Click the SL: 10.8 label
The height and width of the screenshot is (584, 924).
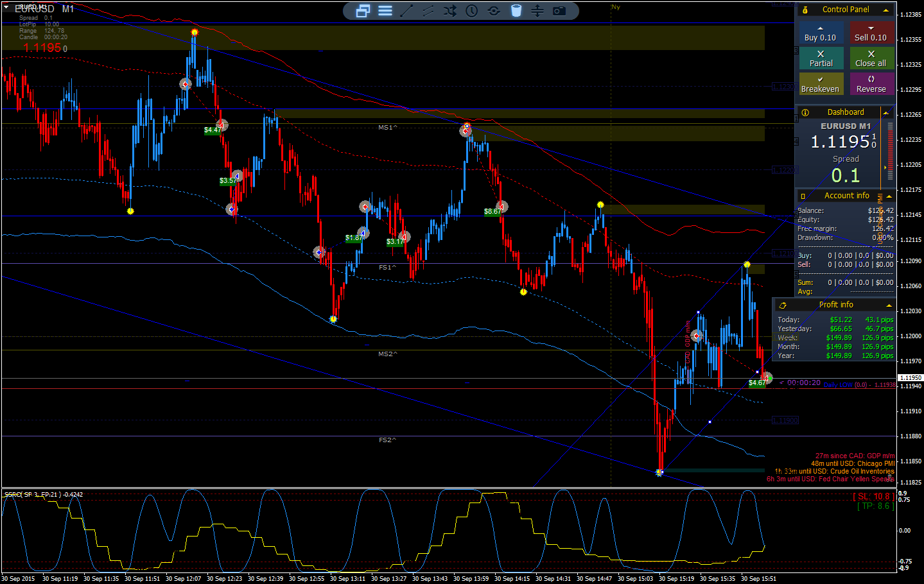click(873, 496)
